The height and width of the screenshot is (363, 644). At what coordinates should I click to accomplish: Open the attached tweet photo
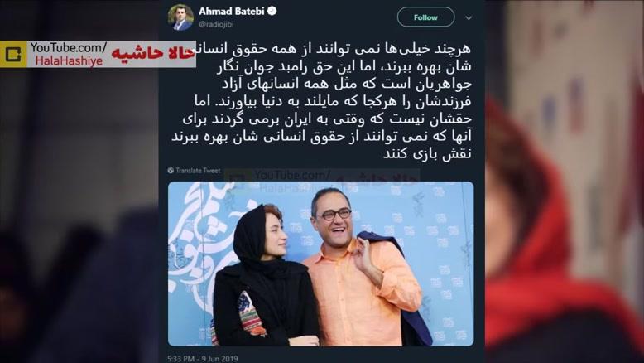(x=321, y=264)
